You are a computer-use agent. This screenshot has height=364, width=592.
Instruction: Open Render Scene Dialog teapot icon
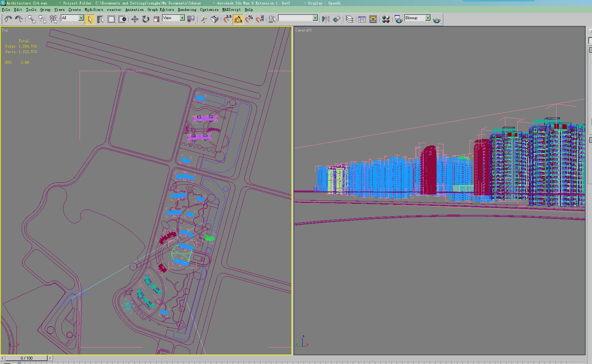(x=398, y=19)
